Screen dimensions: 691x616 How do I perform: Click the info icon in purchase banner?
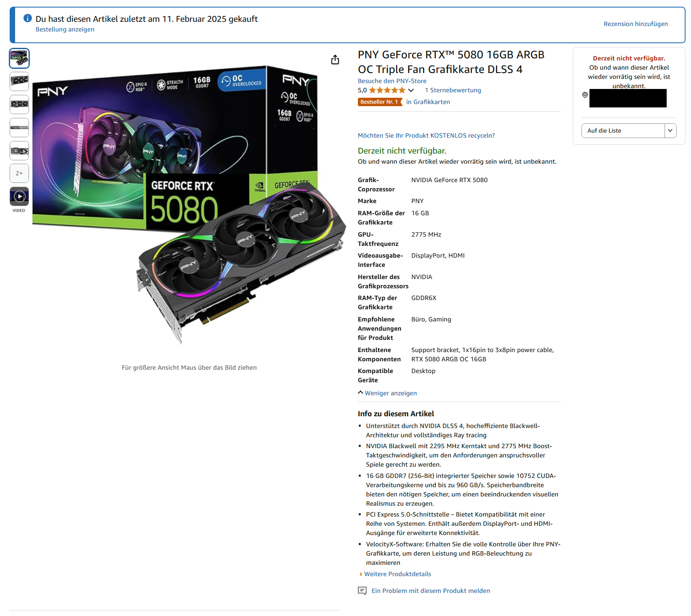pos(28,18)
